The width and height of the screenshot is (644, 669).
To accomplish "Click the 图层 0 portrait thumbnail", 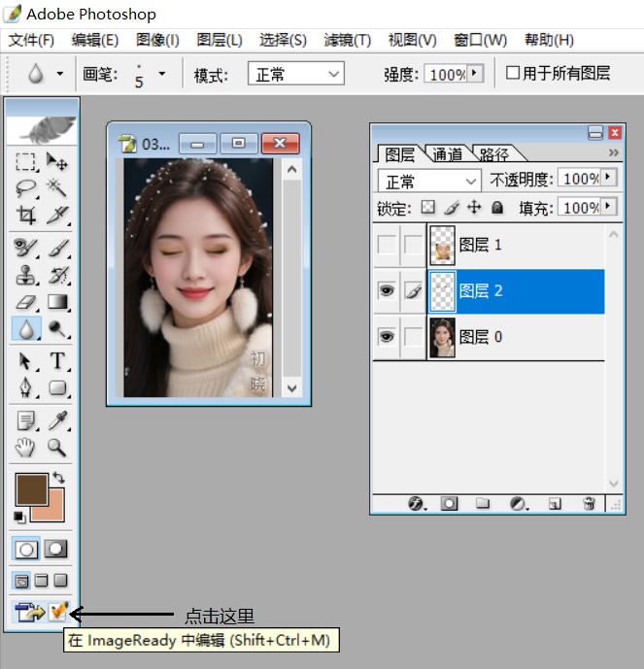I will pos(442,337).
